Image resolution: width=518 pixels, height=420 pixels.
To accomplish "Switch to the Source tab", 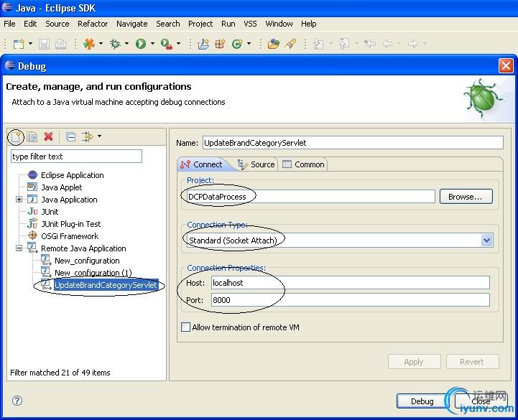I will click(256, 164).
